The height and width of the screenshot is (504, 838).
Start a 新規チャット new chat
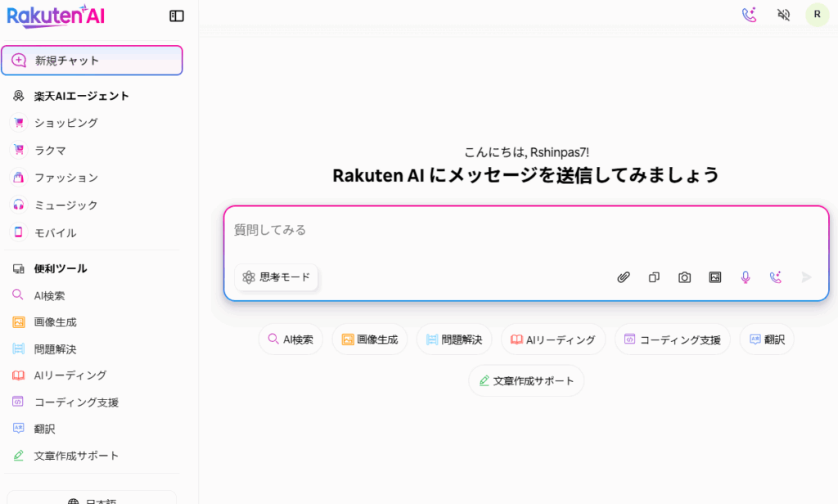pyautogui.click(x=92, y=61)
